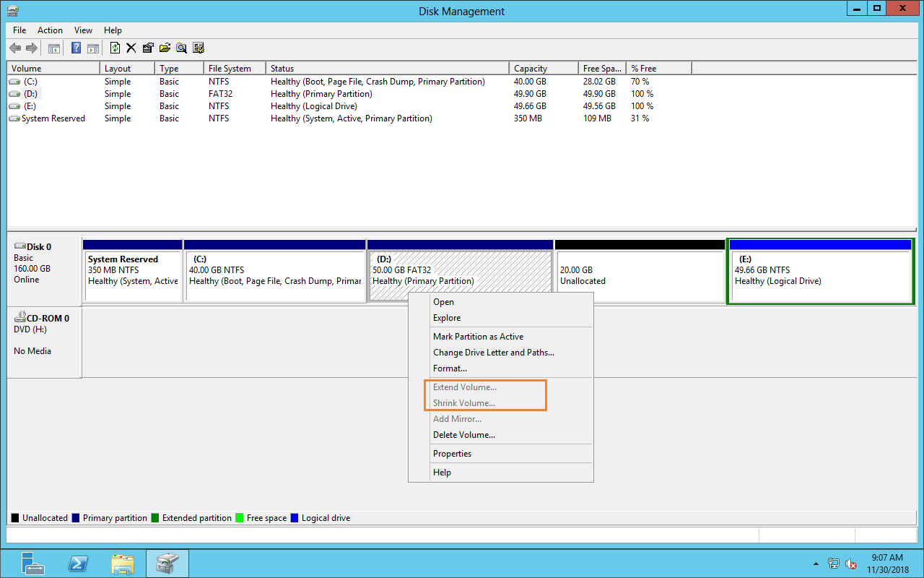Click greyed Add Mirror... entry

point(501,419)
